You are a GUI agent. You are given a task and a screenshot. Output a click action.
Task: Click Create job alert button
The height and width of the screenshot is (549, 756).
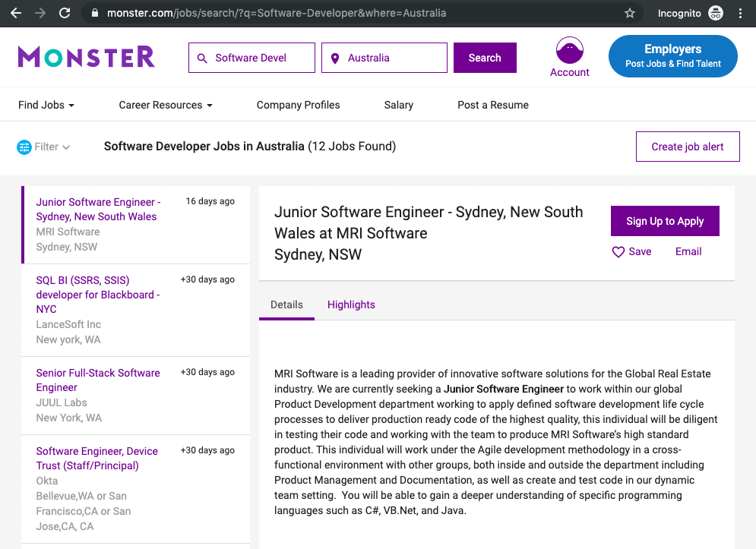[688, 147]
